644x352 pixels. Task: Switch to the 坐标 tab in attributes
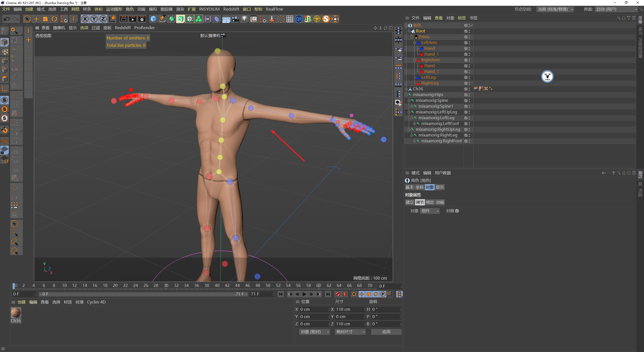click(x=419, y=187)
